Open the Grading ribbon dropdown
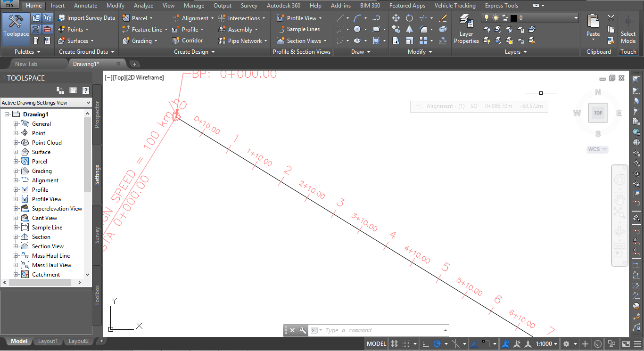 click(140, 41)
